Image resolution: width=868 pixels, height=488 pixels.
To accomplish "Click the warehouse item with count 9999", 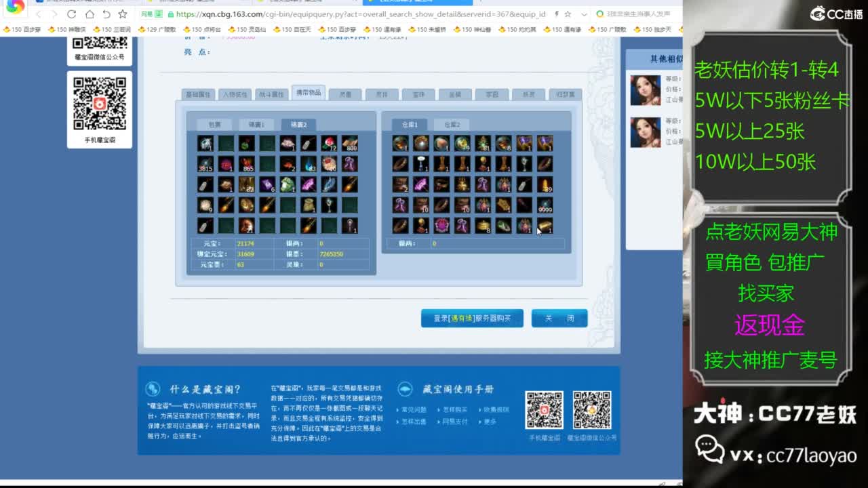I will [x=545, y=205].
